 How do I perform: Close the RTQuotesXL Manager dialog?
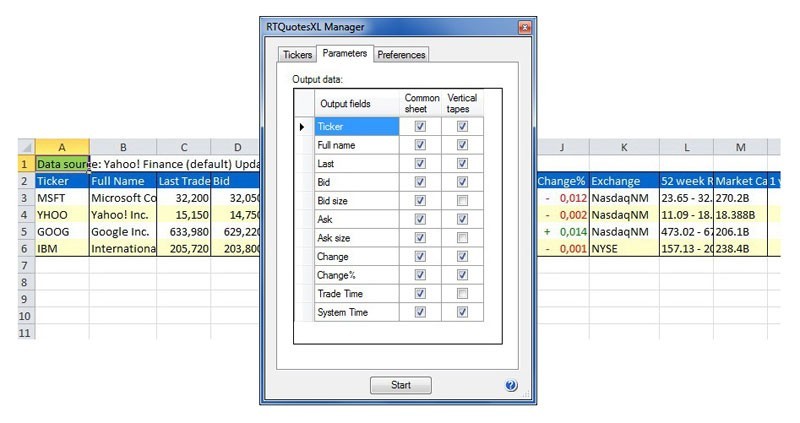(523, 27)
